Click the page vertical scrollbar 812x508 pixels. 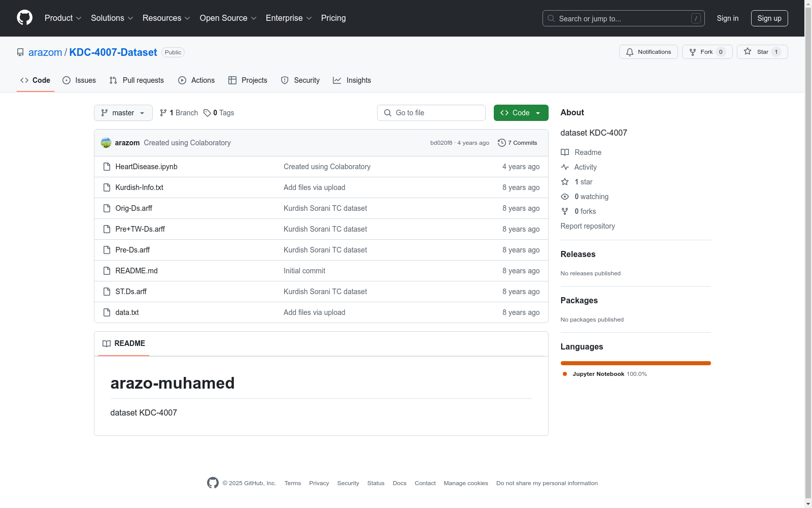tap(808, 254)
